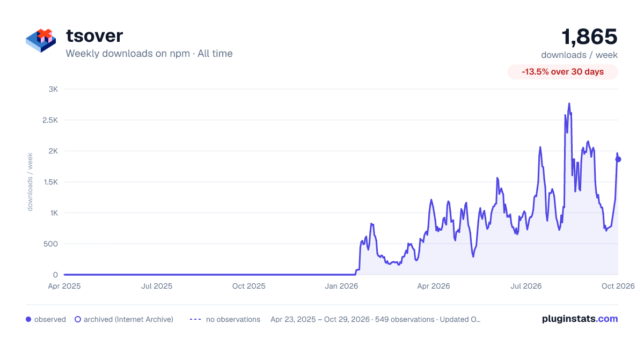Screen dimensions: 644x338
Task: Open the pluginstats.com link
Action: click(x=580, y=319)
